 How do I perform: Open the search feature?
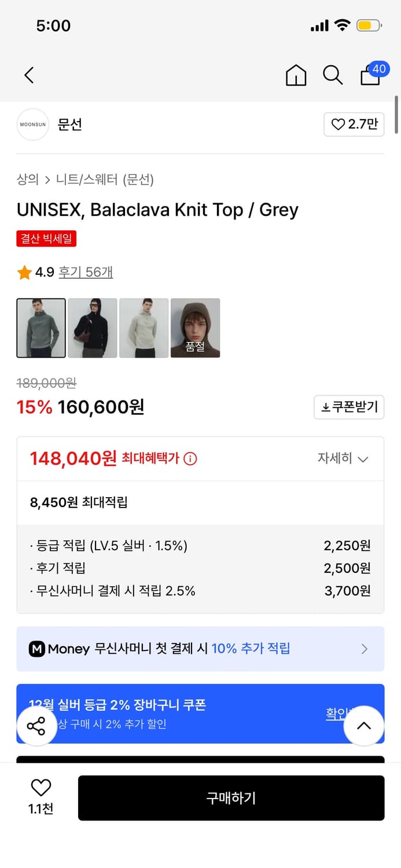pos(333,75)
